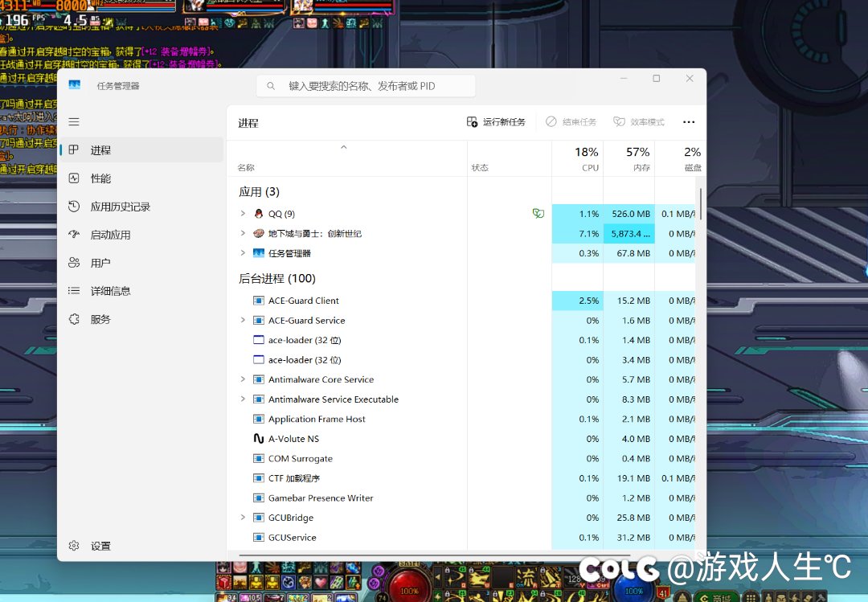Click the horizontal scrollbar at list bottom
Viewport: 868px width, 602px height.
pyautogui.click(x=435, y=555)
